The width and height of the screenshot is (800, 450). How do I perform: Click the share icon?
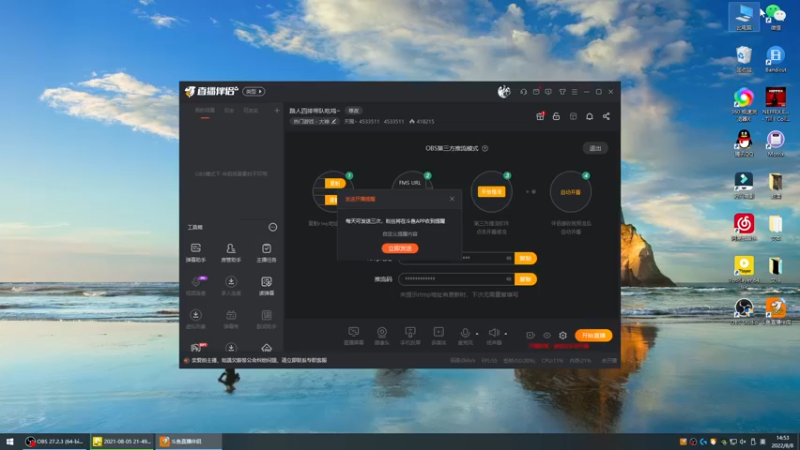pos(606,116)
